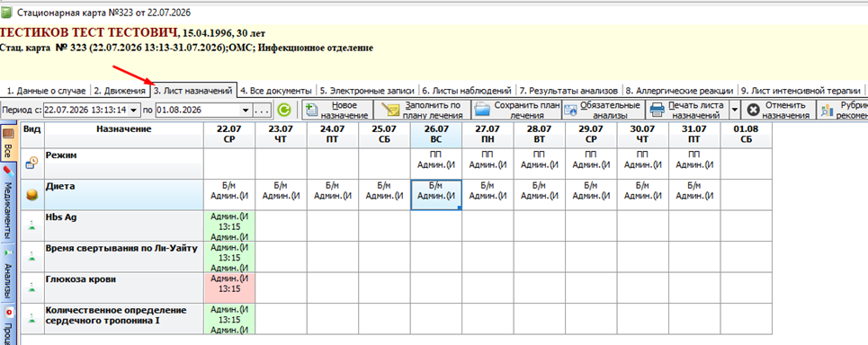Click the Диета row burger icon

[32, 195]
